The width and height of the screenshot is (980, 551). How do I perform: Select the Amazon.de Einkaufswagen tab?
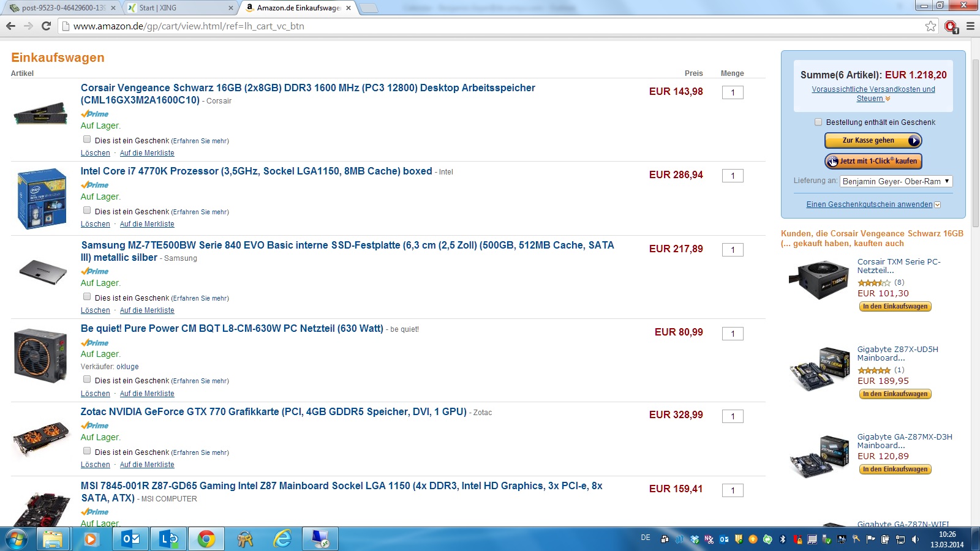[x=298, y=8]
